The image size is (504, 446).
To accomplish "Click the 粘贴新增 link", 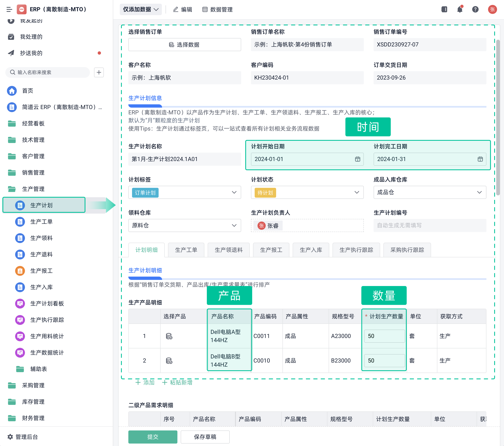I will [x=177, y=382].
